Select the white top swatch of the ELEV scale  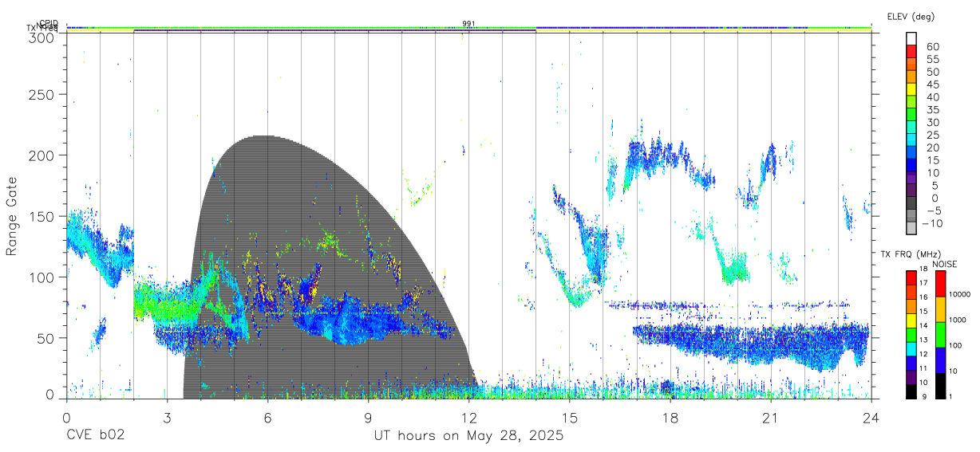(911, 39)
